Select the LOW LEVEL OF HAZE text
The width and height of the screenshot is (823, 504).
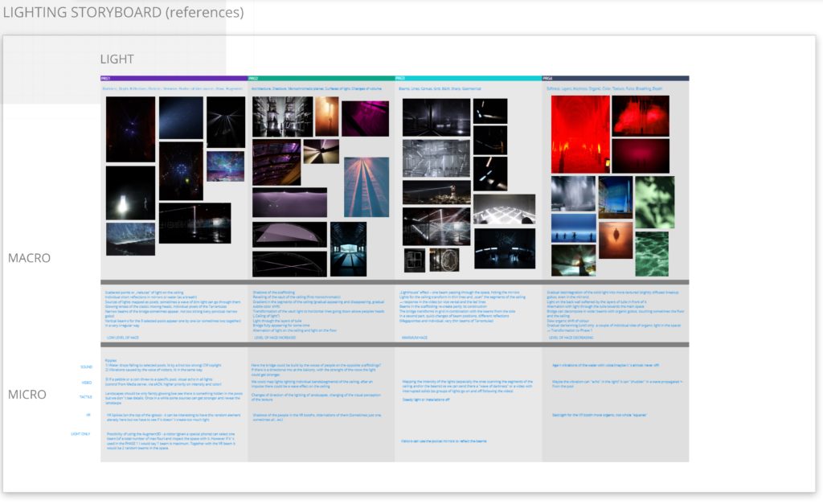click(123, 338)
